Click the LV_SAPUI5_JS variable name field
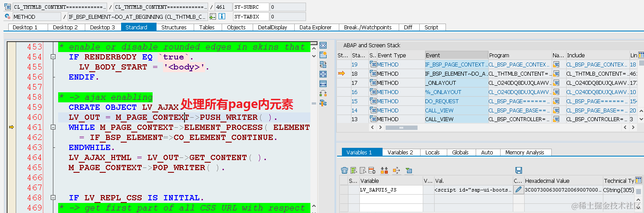 coord(391,189)
